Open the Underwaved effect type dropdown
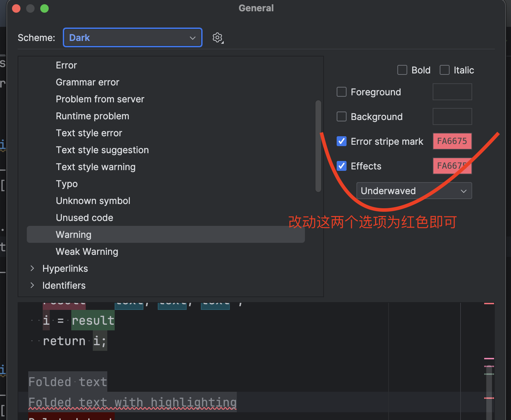 (x=414, y=191)
